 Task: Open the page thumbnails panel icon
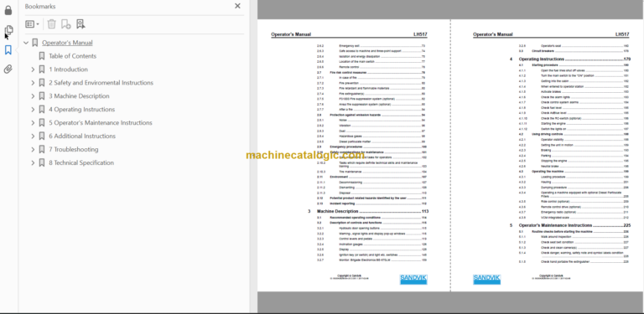pos(8,30)
